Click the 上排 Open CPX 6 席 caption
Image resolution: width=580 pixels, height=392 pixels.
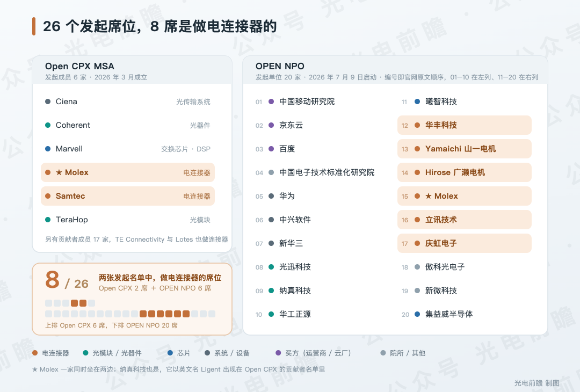click(111, 325)
